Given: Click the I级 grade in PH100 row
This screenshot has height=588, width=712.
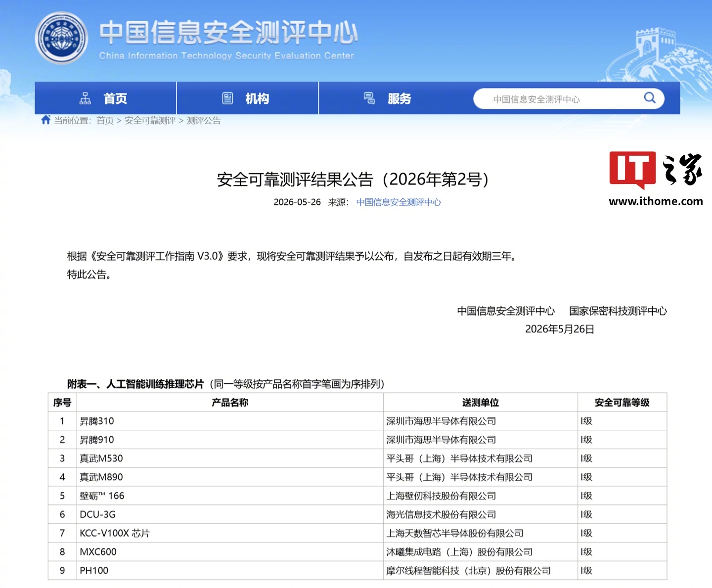Looking at the screenshot, I should coord(622,571).
